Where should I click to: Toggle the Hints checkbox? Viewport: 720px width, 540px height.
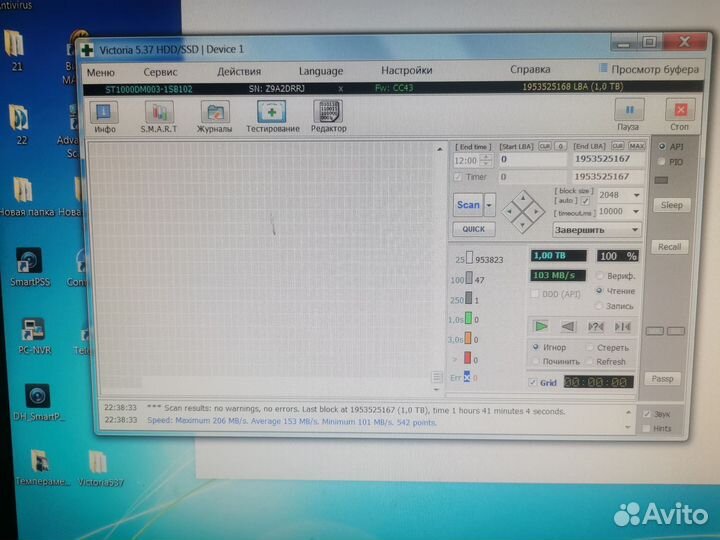tap(647, 428)
